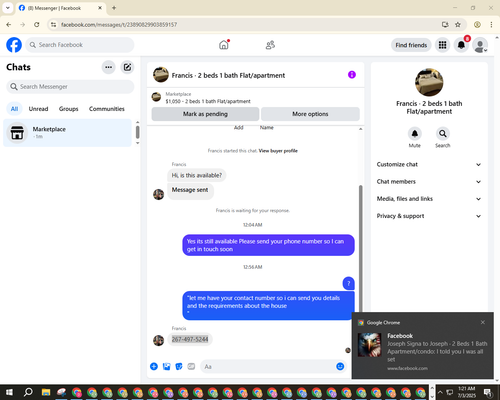Open the Facebook logo home link
500x400 pixels.
click(14, 45)
